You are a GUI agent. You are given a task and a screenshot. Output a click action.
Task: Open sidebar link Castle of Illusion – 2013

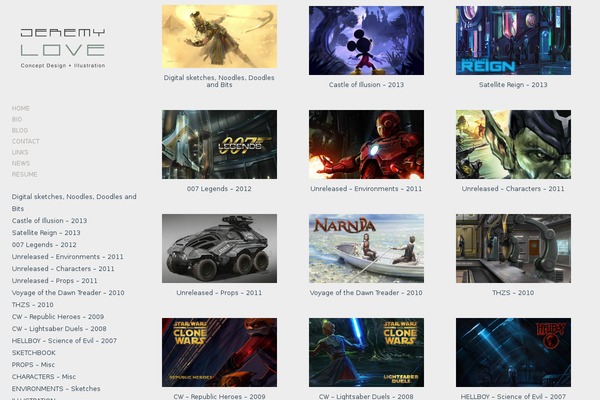coord(49,220)
